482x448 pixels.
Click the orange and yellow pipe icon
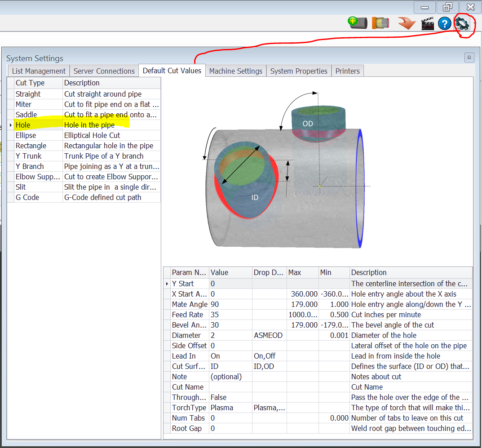click(x=381, y=23)
